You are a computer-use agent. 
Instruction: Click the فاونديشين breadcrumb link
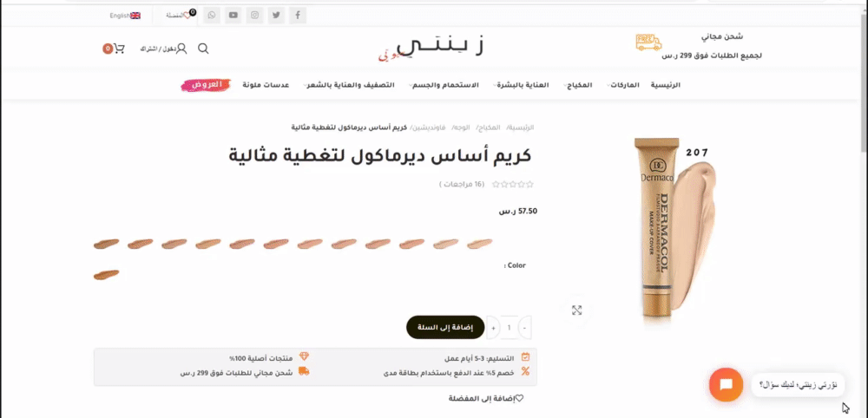(430, 127)
